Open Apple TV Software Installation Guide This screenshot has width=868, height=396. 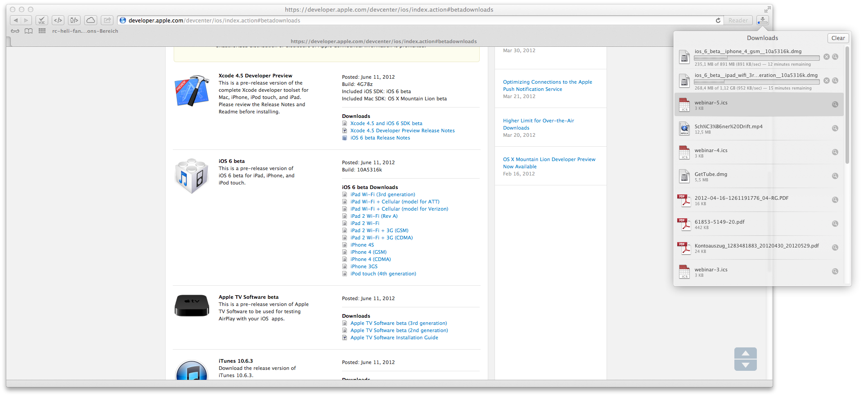coord(394,337)
